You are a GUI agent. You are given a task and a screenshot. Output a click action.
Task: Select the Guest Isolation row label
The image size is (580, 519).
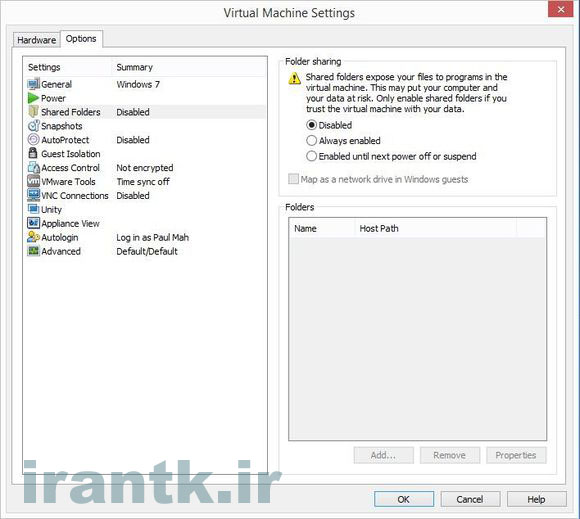tap(71, 154)
